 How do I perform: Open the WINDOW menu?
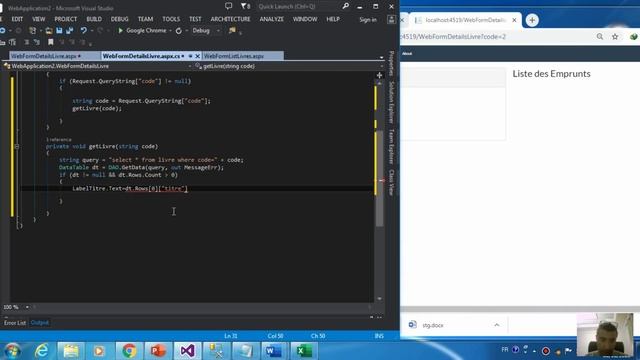pos(305,19)
